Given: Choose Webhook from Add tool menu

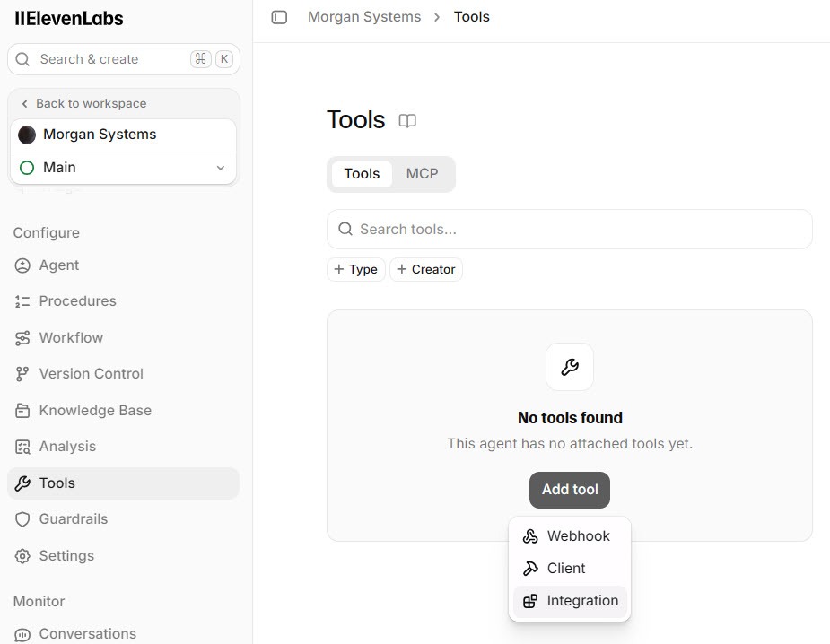Looking at the screenshot, I should [x=570, y=536].
